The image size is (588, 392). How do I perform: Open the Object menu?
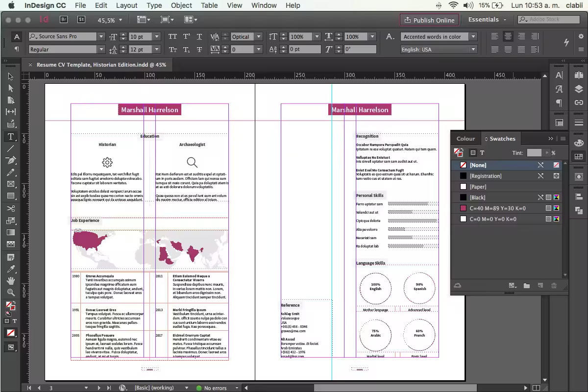[x=181, y=5]
